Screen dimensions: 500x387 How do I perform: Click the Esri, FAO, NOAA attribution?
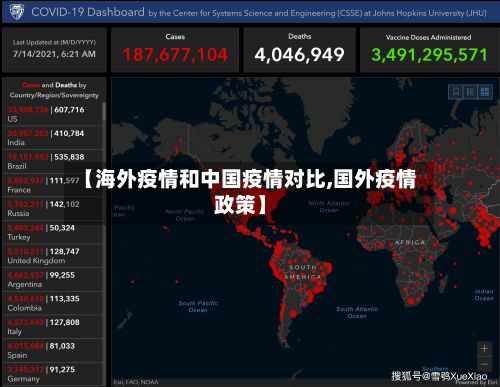[x=136, y=382]
